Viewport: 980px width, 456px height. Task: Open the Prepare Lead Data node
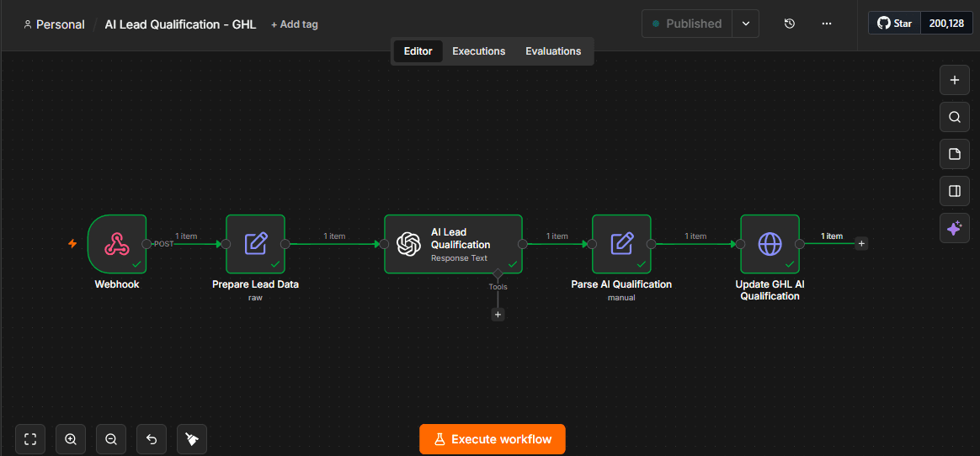[x=255, y=244]
